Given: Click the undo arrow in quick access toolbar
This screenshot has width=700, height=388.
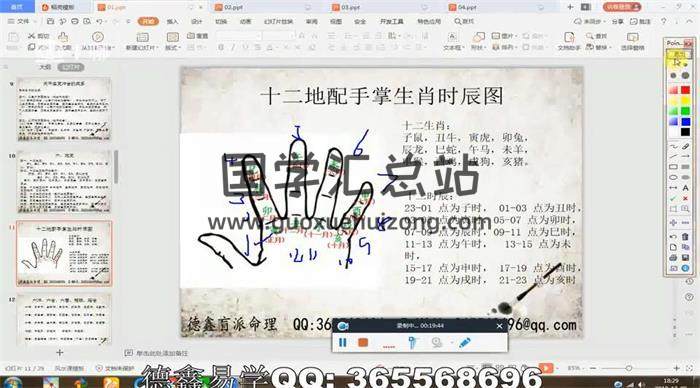Looking at the screenshot, I should (x=99, y=21).
